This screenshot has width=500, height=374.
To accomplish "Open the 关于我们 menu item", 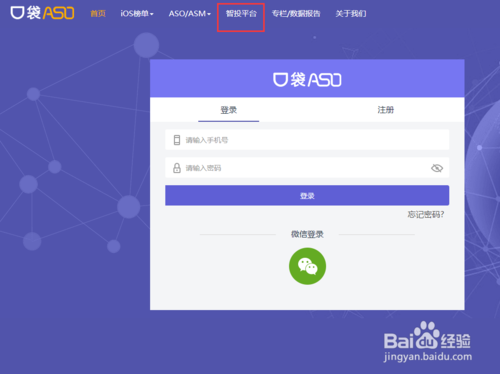I will click(351, 14).
